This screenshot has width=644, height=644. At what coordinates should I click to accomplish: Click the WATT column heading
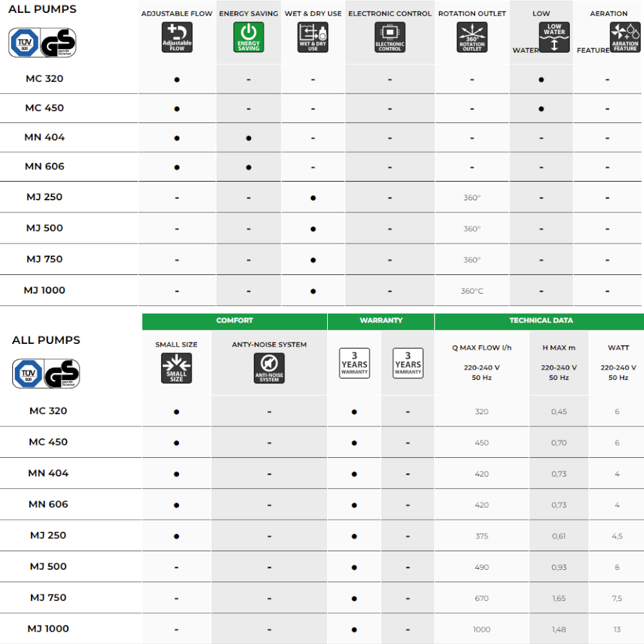pyautogui.click(x=618, y=348)
